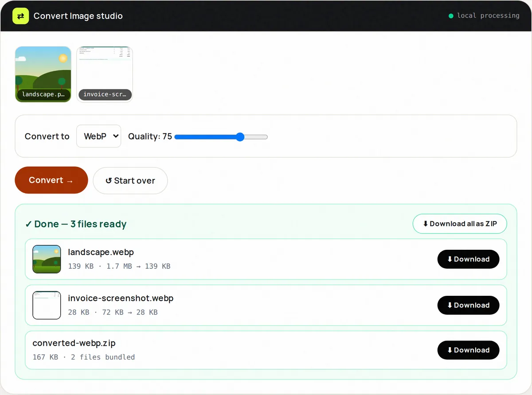
Task: Open the invoice-screenshot.webp result thumbnail
Action: click(x=47, y=305)
